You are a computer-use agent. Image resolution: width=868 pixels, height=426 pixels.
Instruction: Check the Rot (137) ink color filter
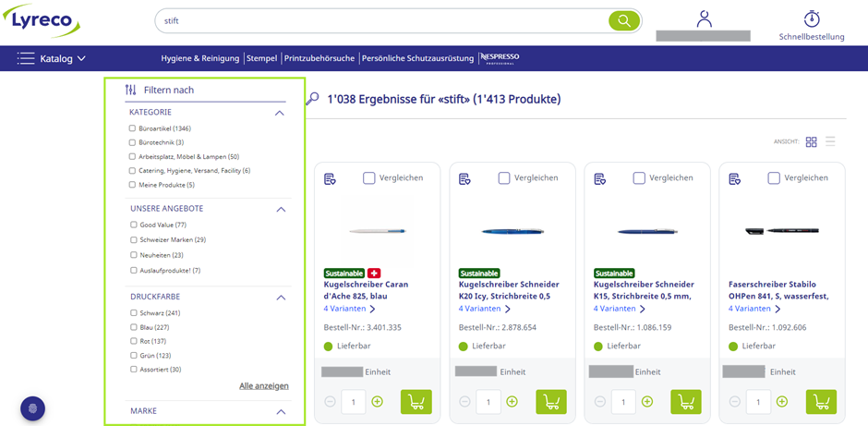tap(133, 341)
